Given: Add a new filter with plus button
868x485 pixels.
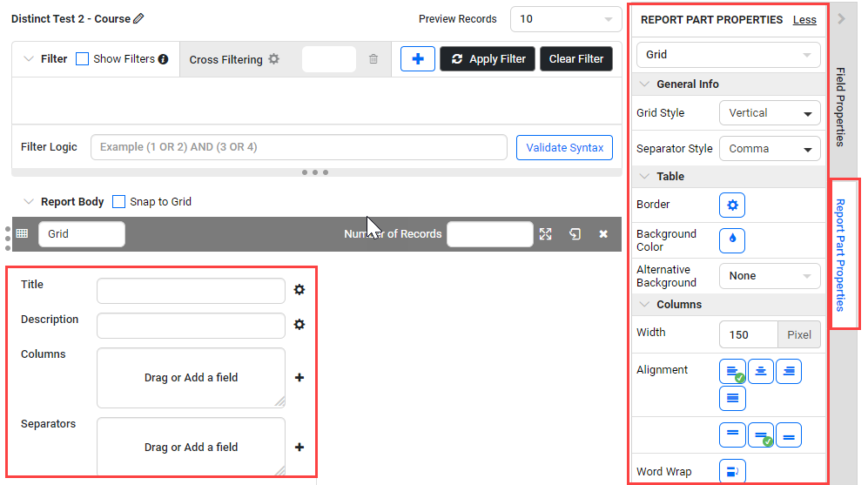Looking at the screenshot, I should pyautogui.click(x=417, y=58).
